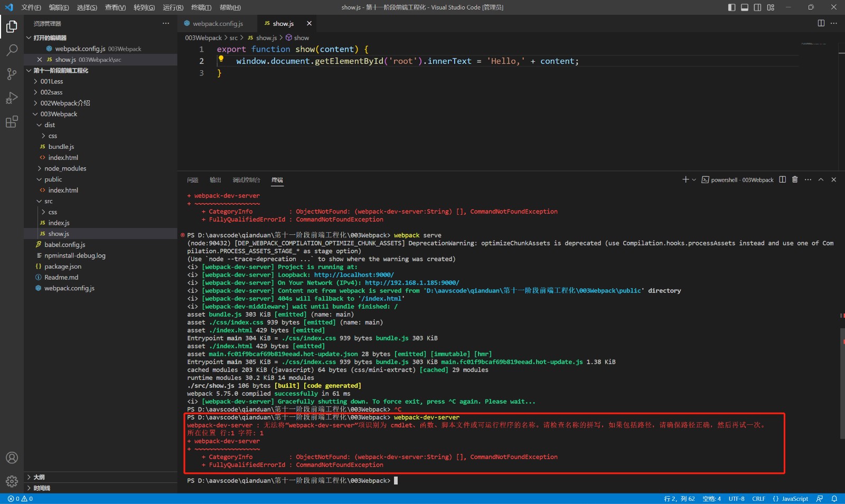Open the Search view in activity bar

12,50
